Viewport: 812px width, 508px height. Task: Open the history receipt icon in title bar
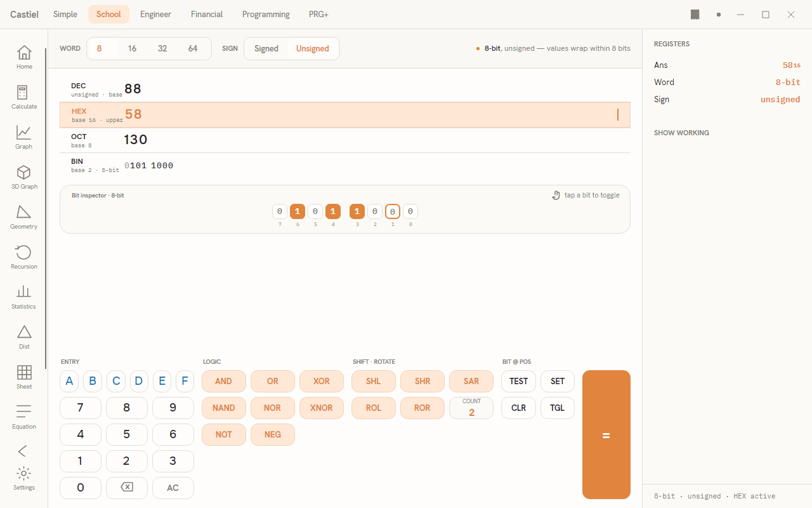(695, 15)
